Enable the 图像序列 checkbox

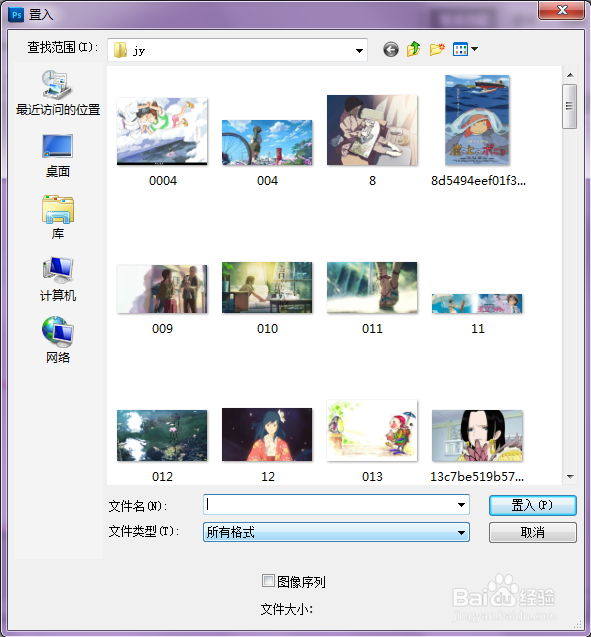(268, 581)
